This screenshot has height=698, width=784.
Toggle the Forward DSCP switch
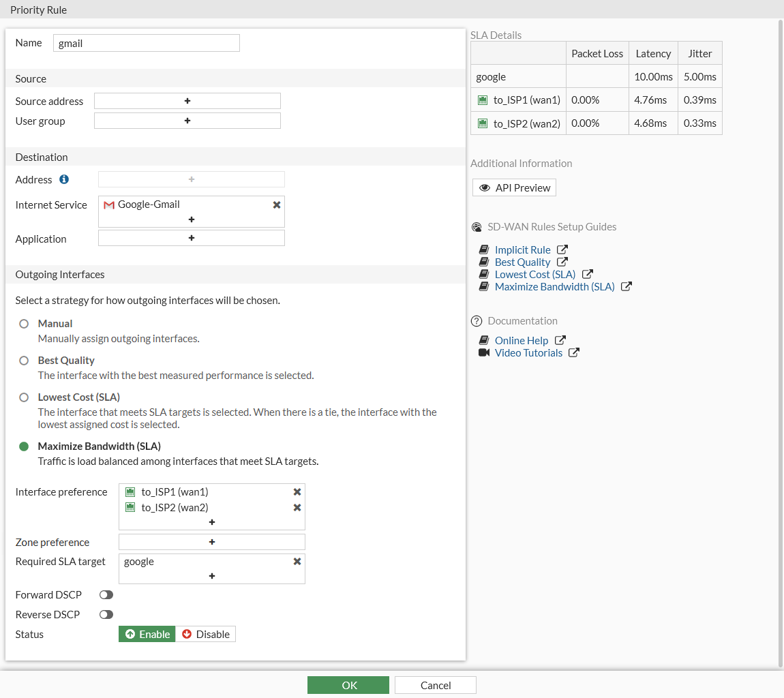pos(106,594)
